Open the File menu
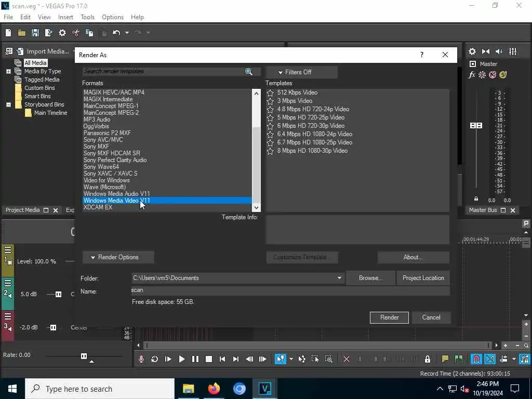Screen dimensions: 532x399 point(8,17)
